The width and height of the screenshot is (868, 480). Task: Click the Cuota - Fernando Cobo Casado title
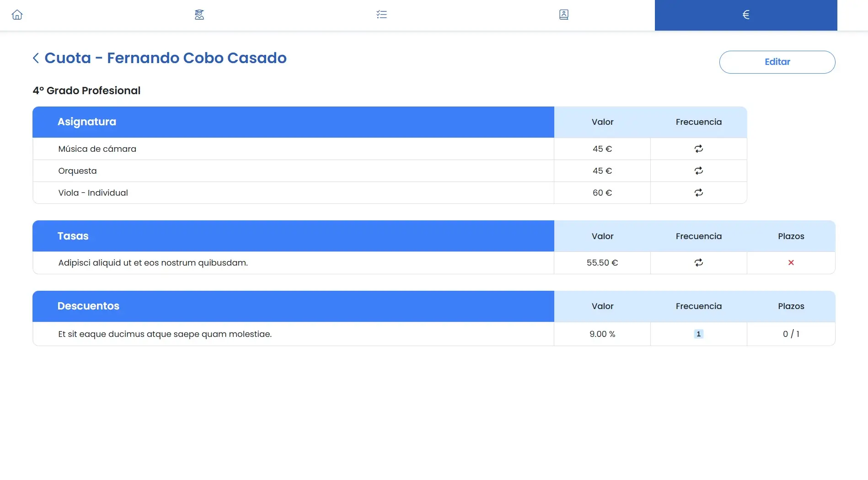pyautogui.click(x=165, y=58)
